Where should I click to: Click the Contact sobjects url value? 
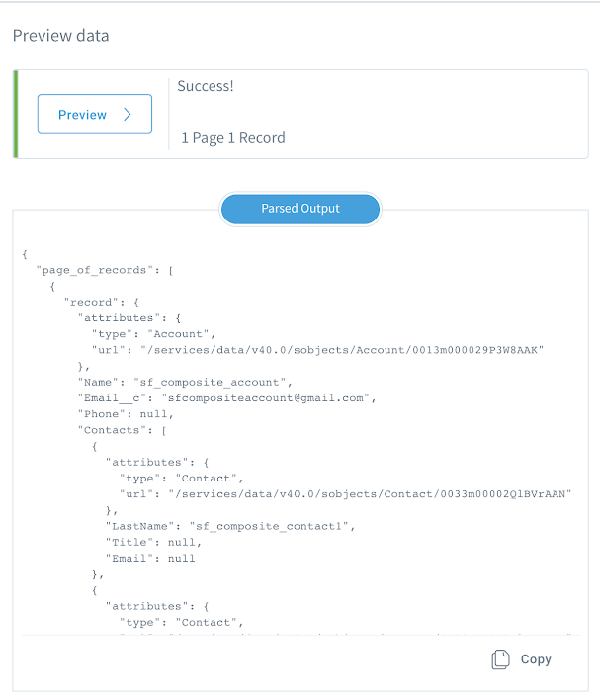tap(370, 494)
